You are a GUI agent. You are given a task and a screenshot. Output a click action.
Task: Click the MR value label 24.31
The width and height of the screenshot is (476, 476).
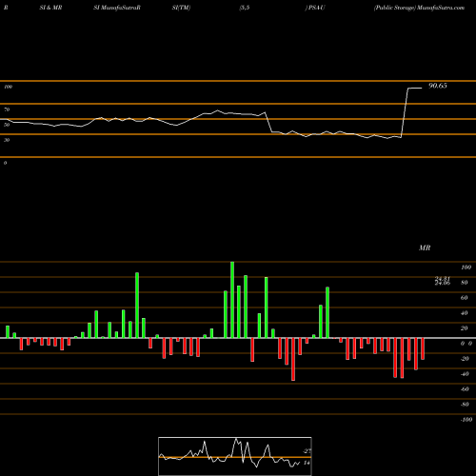point(443,279)
